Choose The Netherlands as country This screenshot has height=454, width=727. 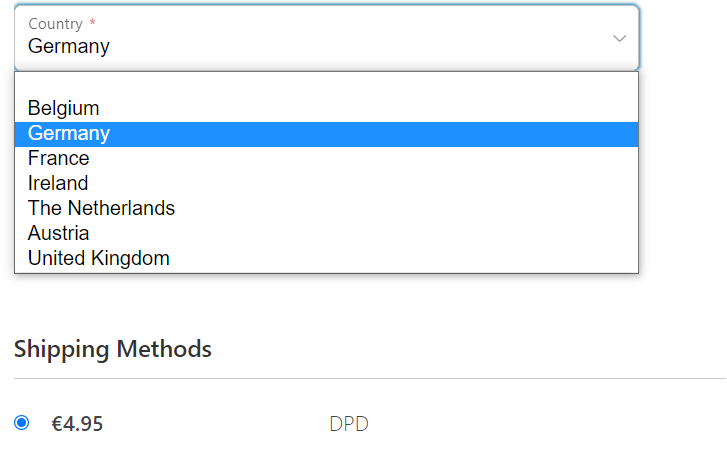pos(101,208)
